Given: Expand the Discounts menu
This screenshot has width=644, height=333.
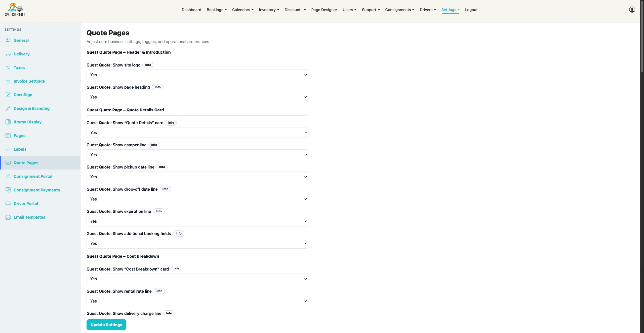Looking at the screenshot, I should pyautogui.click(x=295, y=10).
